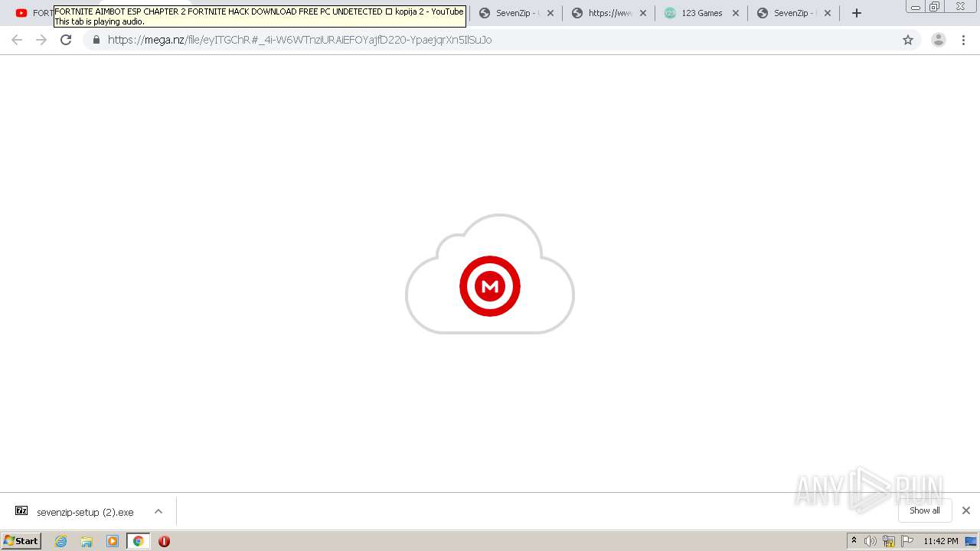Close the https://www tab
Viewport: 980px width, 551px height.
pos(642,13)
